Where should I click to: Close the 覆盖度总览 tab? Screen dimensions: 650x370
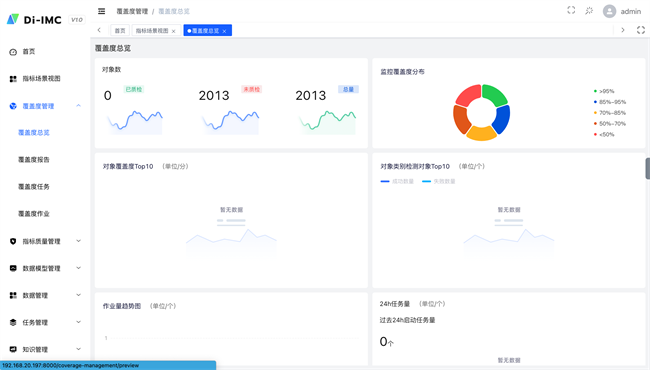point(224,31)
